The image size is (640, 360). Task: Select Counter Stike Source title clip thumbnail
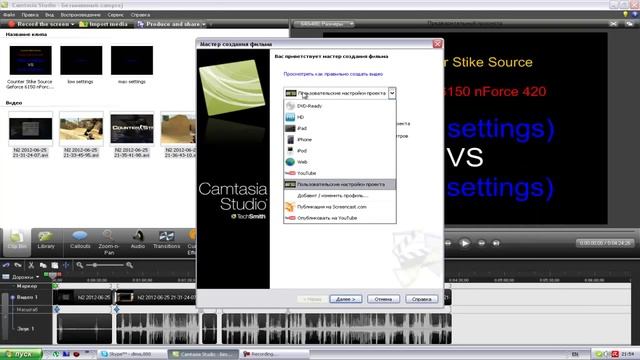coord(31,60)
